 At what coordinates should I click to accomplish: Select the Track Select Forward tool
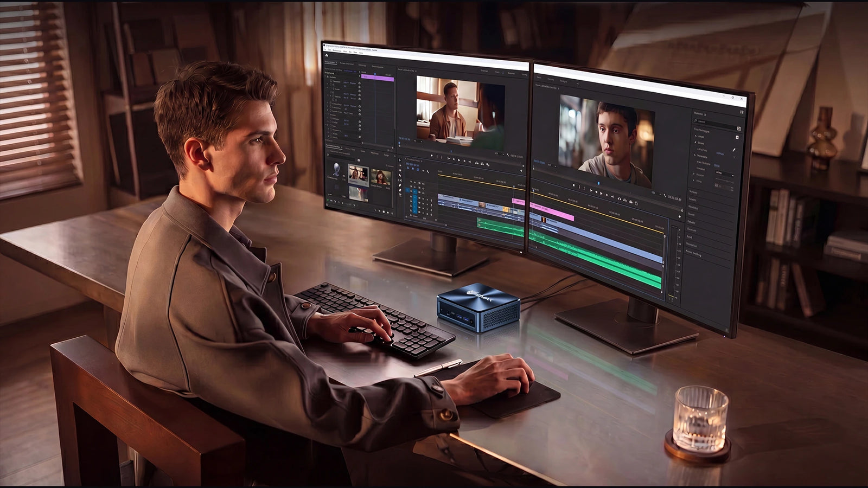pos(400,166)
